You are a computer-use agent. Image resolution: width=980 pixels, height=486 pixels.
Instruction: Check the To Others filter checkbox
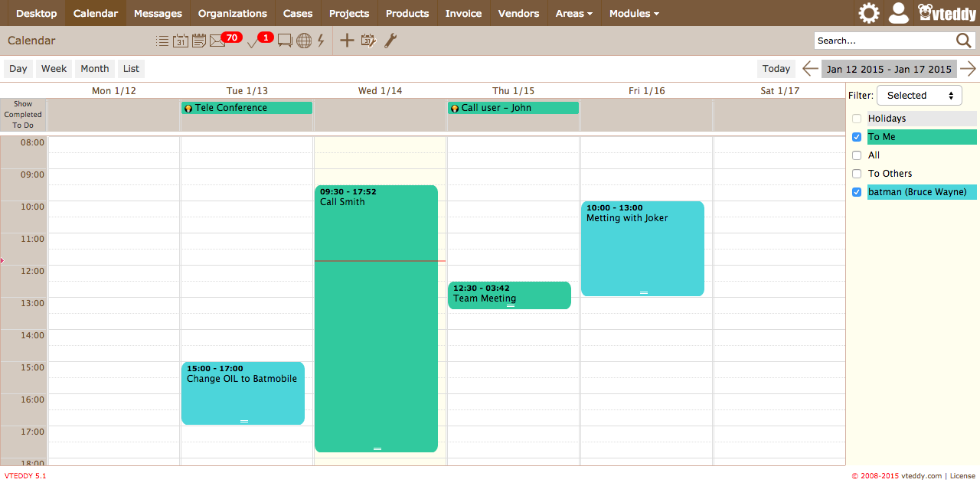(x=857, y=174)
